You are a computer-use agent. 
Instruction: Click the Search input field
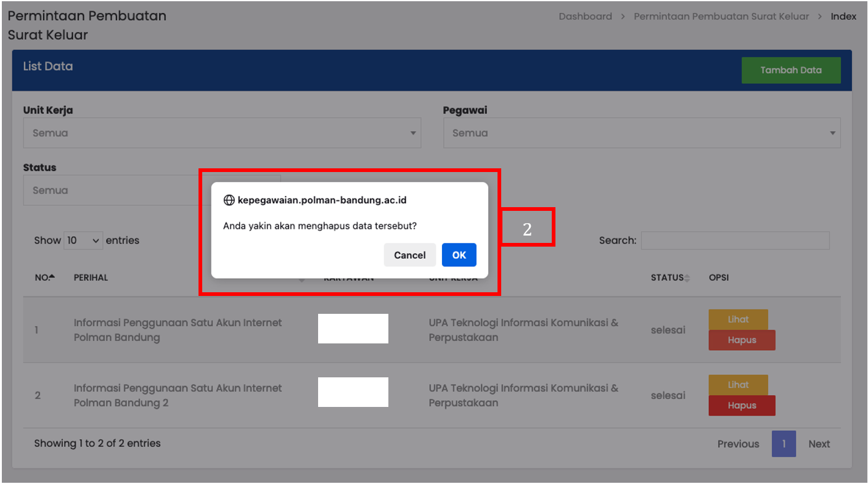[x=735, y=240]
